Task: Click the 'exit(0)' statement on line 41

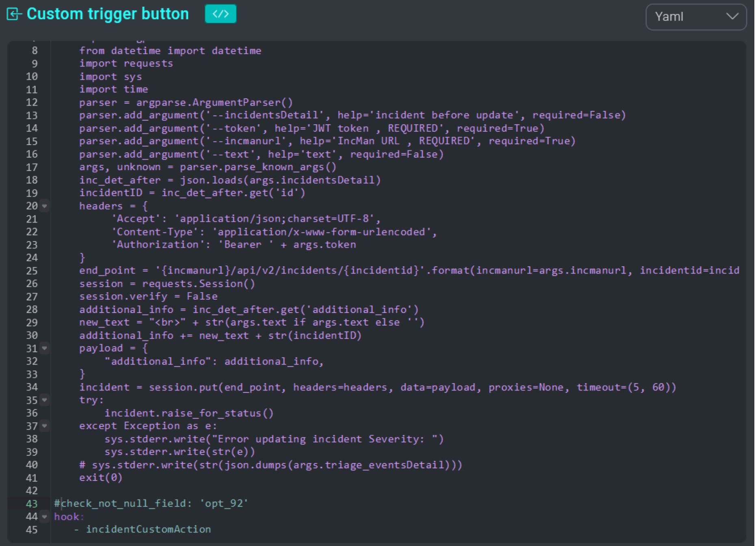Action: (x=100, y=478)
